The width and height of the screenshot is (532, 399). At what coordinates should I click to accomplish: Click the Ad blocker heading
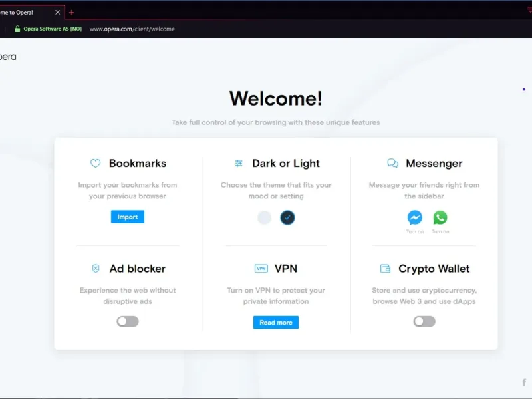coord(138,269)
